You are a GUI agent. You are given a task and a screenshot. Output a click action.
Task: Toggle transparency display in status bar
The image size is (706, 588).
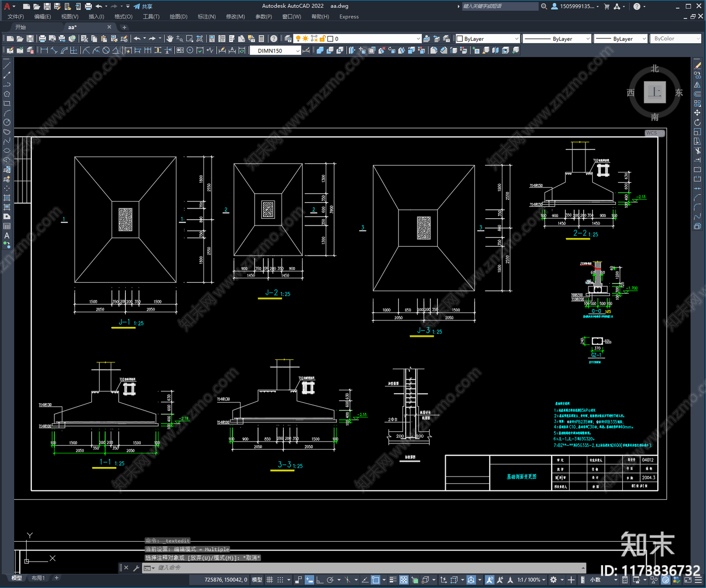tap(404, 580)
